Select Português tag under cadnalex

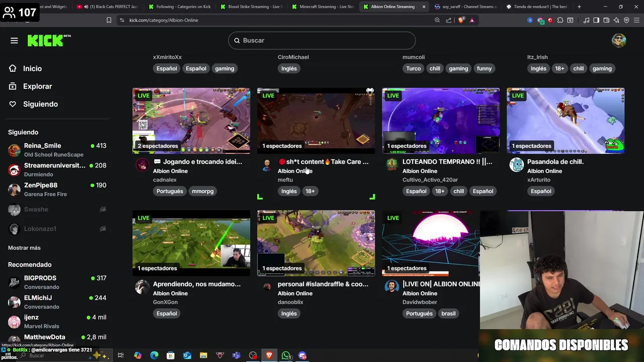(x=170, y=191)
